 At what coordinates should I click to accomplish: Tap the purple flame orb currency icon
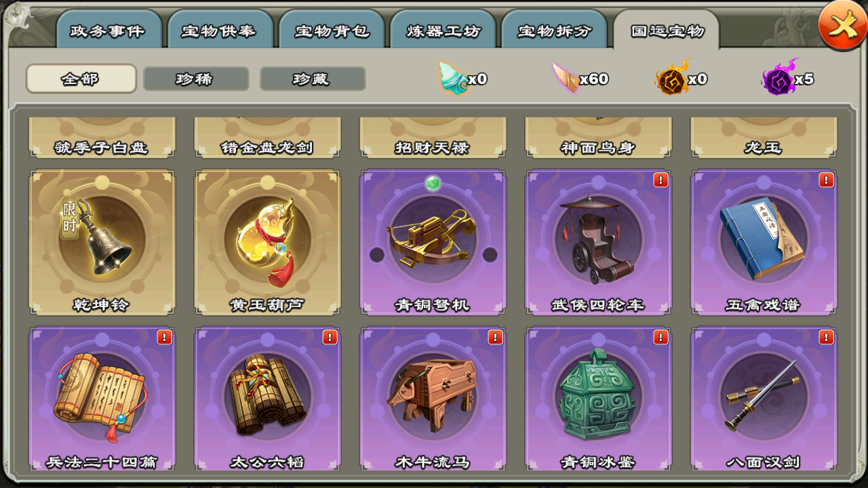click(778, 77)
